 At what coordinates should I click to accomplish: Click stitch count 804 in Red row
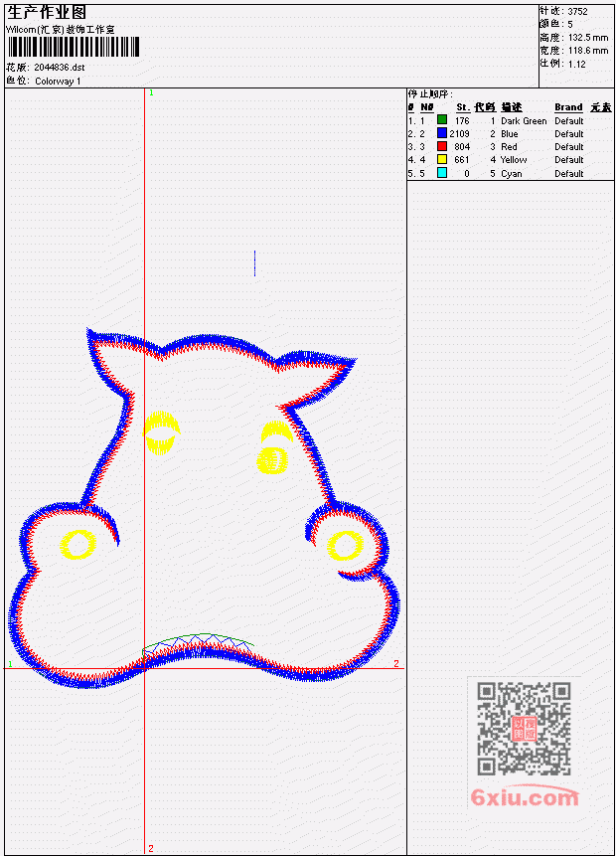point(462,147)
